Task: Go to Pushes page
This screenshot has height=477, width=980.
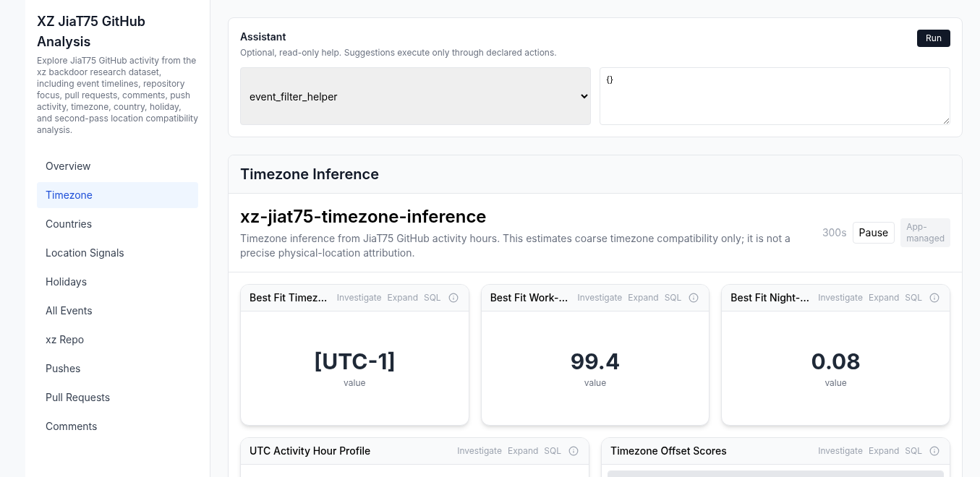Action: point(117,369)
